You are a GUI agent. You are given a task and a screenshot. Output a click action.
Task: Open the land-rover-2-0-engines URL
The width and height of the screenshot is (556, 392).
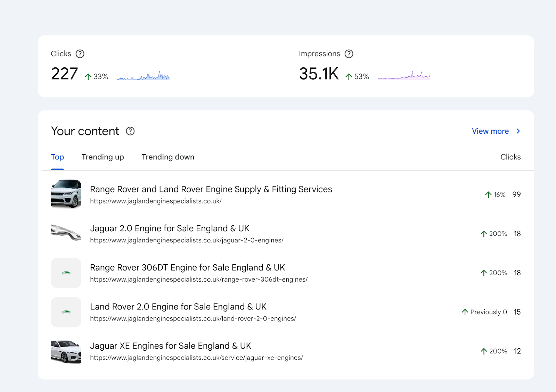click(x=193, y=319)
